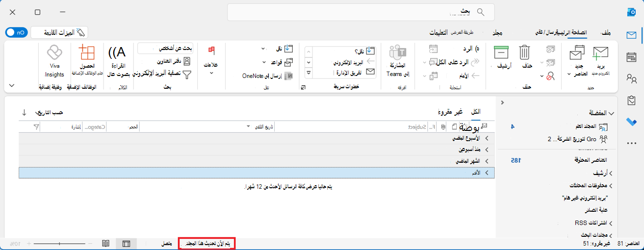This screenshot has height=250, width=644.
Task: Open the طريقة العرض View tab
Action: coord(462,32)
